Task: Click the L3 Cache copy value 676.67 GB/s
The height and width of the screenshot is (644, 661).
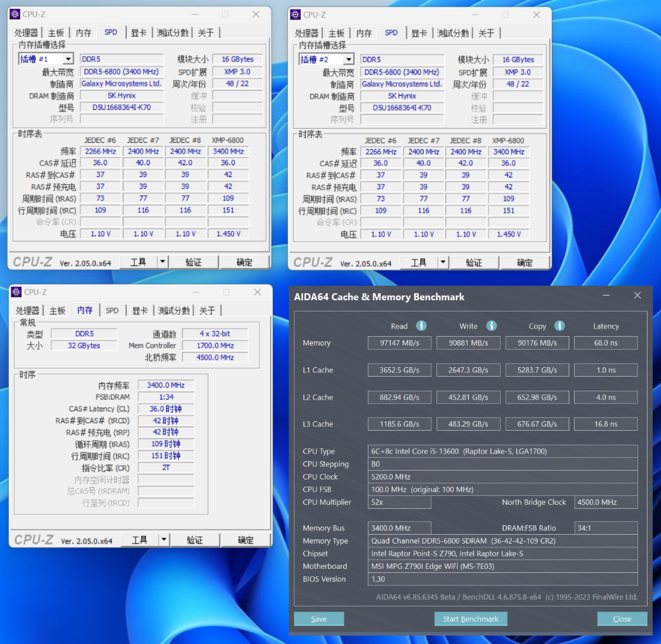Action: click(537, 424)
